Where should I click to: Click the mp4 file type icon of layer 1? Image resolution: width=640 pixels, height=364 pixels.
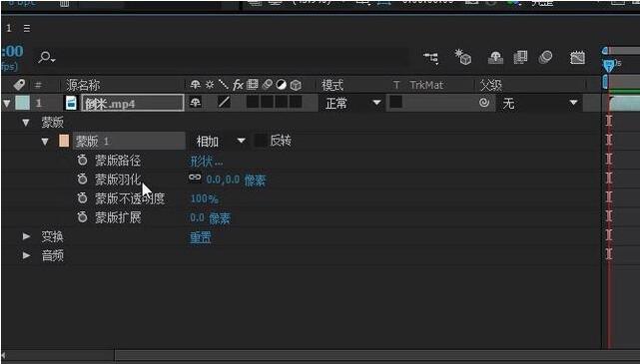[x=71, y=103]
